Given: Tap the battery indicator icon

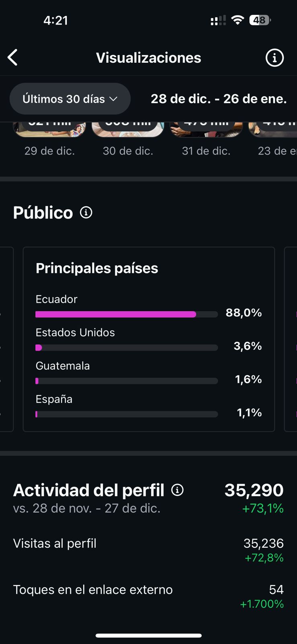Looking at the screenshot, I should (x=260, y=20).
